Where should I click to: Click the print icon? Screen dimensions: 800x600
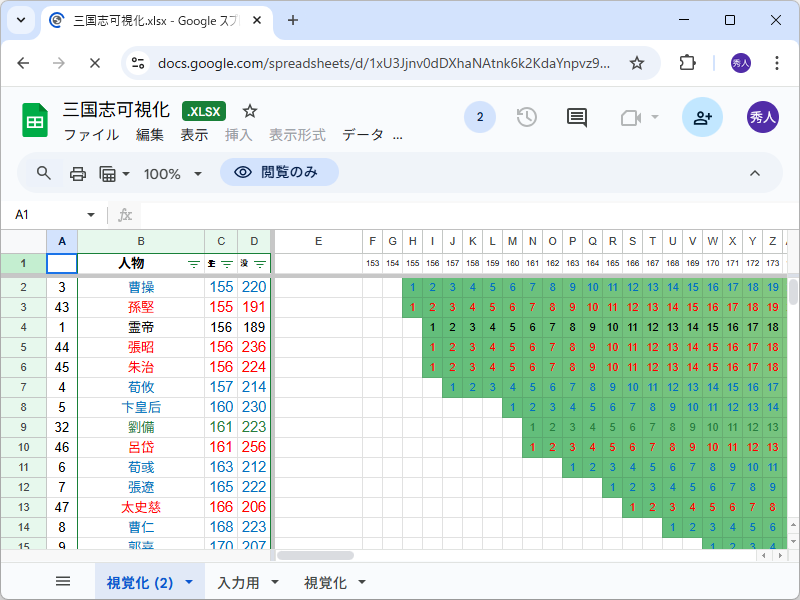tap(78, 172)
